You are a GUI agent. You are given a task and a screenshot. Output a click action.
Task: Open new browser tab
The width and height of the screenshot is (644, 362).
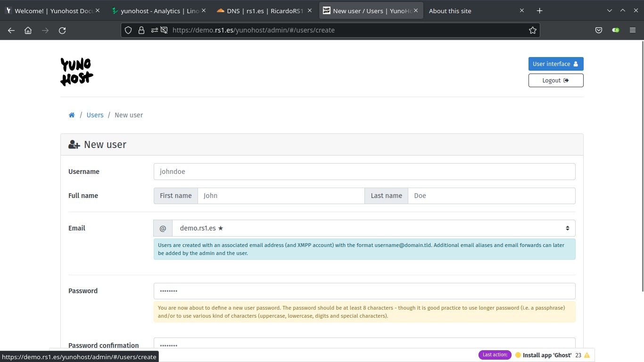point(539,11)
